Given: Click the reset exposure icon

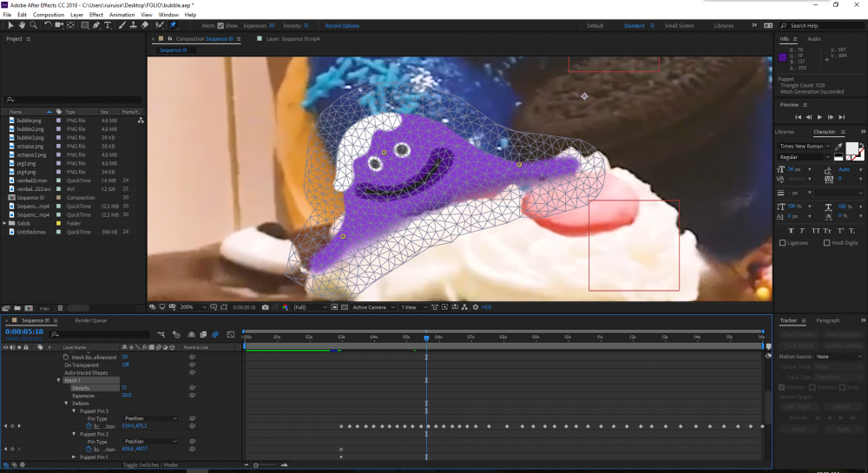Looking at the screenshot, I should click(475, 307).
